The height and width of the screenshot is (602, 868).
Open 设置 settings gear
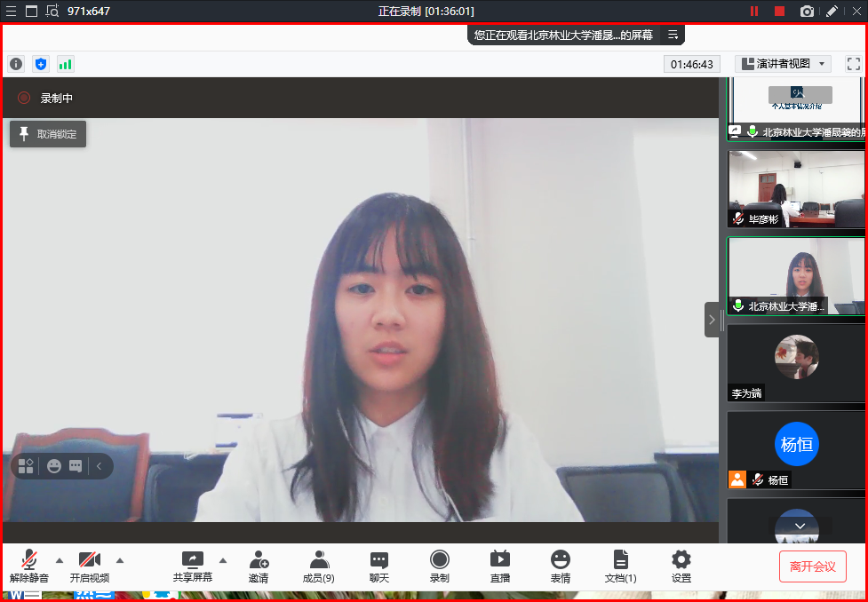[681, 566]
